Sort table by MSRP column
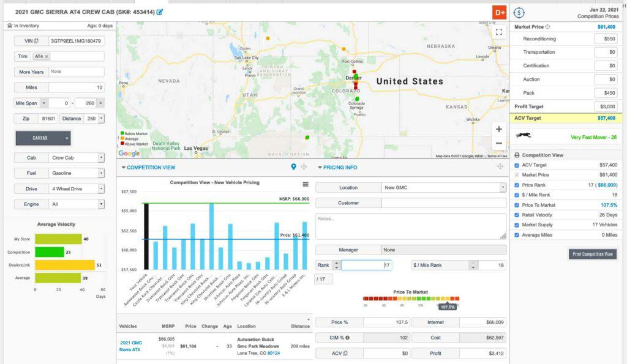627x364 pixels. pos(168,326)
